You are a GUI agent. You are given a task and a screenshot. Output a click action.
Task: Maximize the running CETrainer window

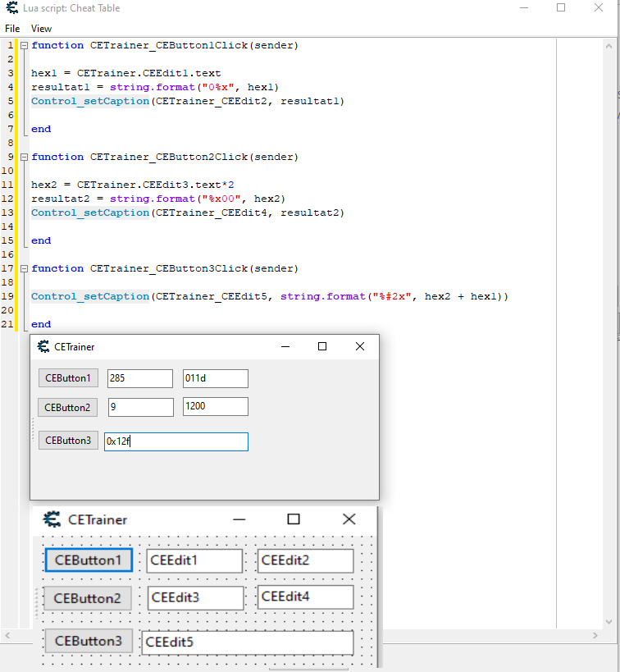pos(322,347)
